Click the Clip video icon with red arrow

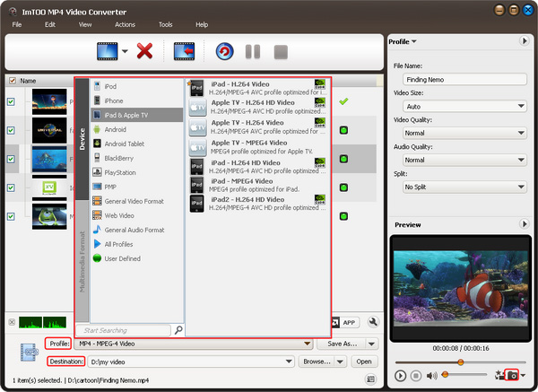tap(184, 51)
